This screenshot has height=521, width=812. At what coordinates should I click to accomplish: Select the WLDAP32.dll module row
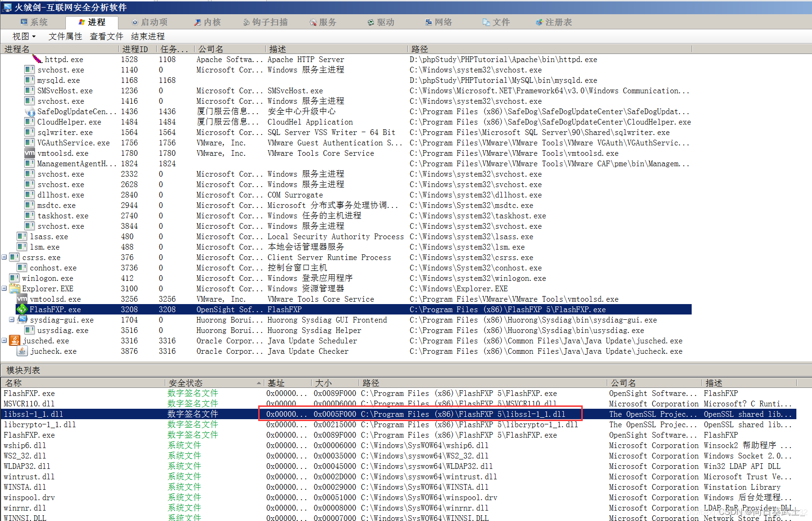tap(398, 466)
